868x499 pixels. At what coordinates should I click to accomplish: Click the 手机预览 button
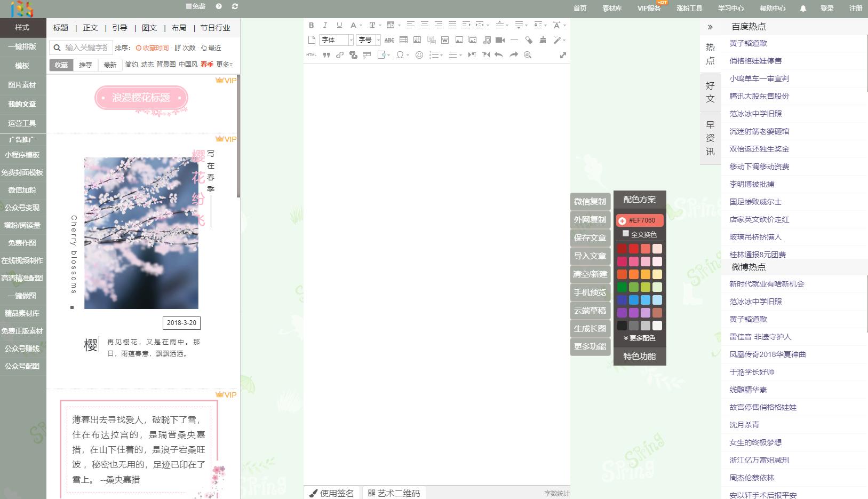click(x=590, y=292)
